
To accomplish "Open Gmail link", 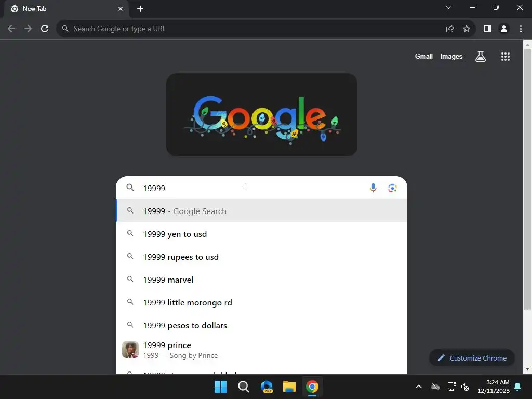I will pos(424,56).
